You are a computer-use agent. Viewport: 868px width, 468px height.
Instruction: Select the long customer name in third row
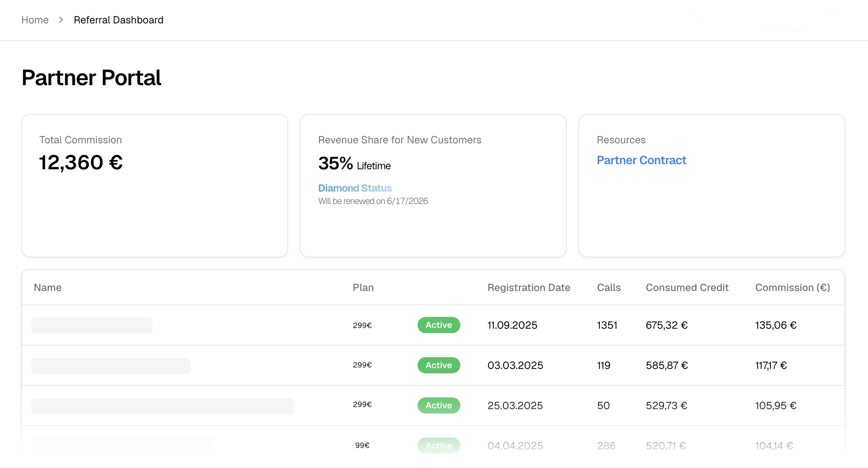(162, 406)
